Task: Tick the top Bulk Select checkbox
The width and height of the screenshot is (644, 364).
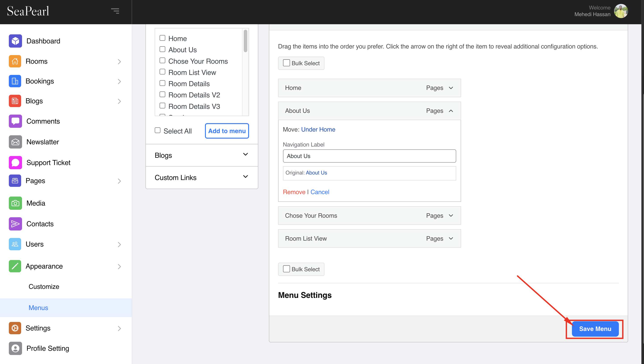Action: coord(286,63)
